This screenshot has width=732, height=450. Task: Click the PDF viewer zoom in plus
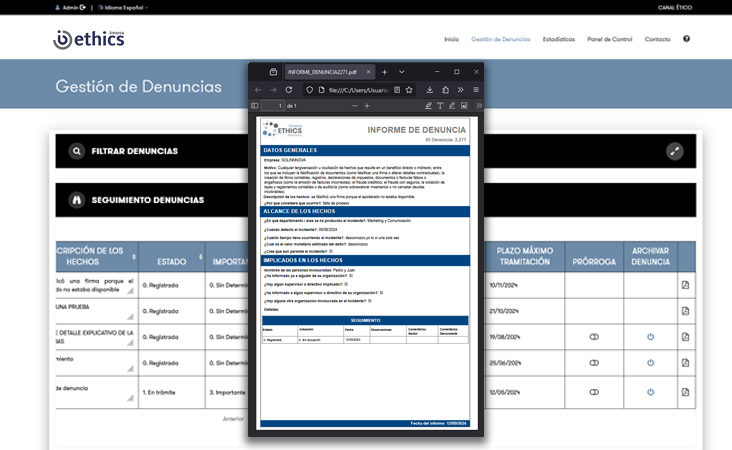tap(367, 105)
